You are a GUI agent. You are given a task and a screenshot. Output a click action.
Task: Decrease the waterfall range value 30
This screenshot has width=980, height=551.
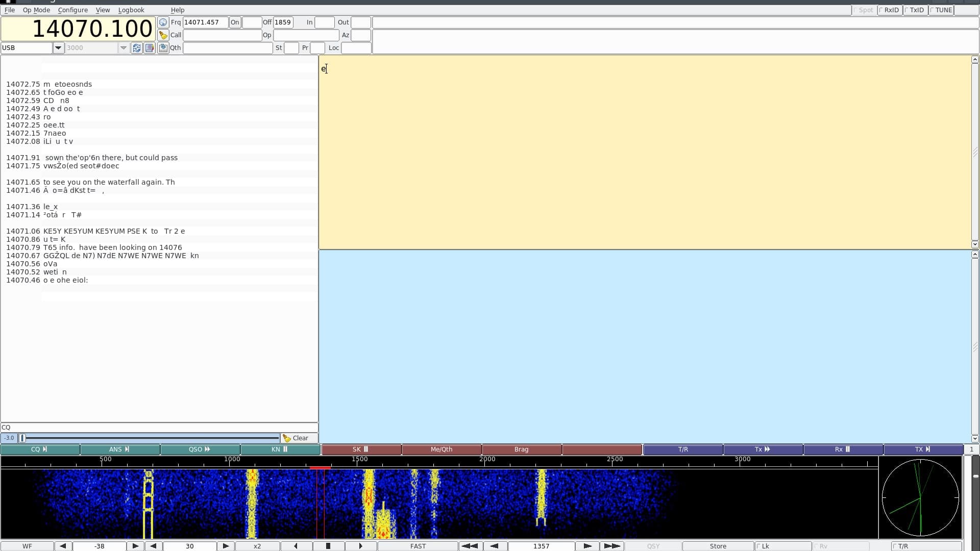pyautogui.click(x=153, y=546)
